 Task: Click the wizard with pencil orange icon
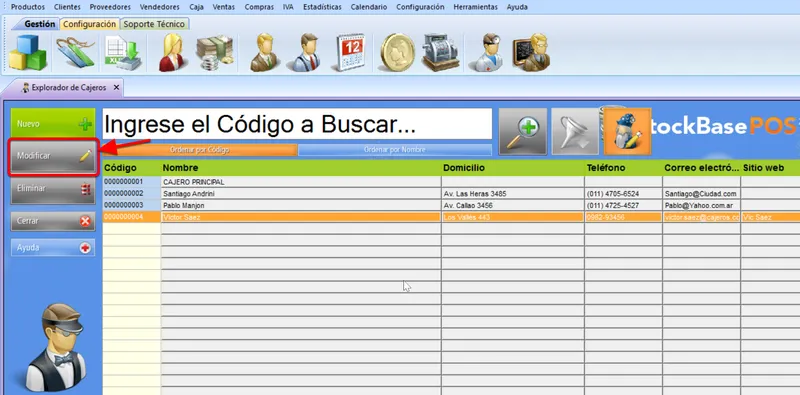pyautogui.click(x=627, y=131)
